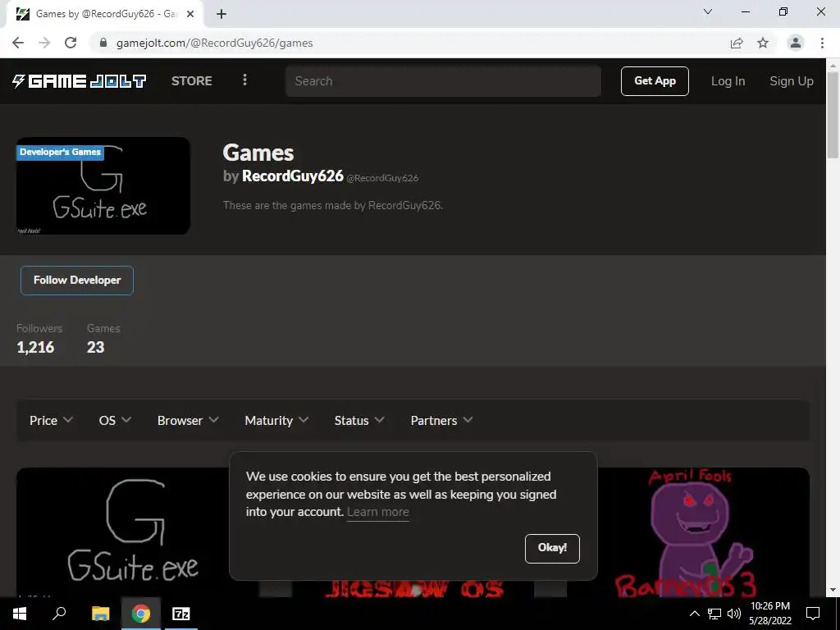
Task: Expand the Partners filter dropdown
Action: tap(441, 421)
